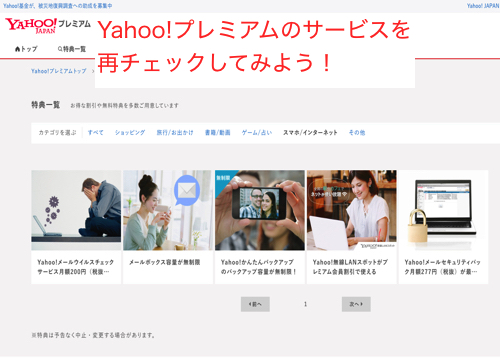Click the 特典一覧 page heading
The width and height of the screenshot is (500, 360).
click(46, 105)
